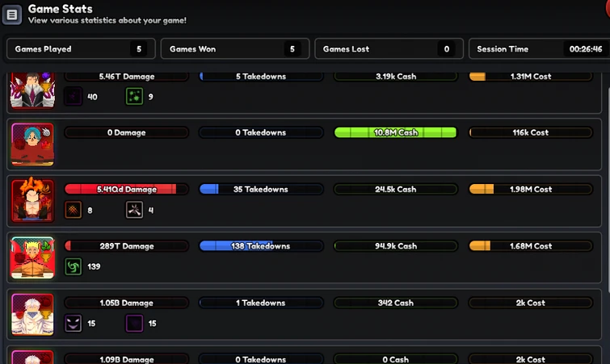
Task: Click the red 5.41Qd Damage bar
Action: pyautogui.click(x=126, y=189)
